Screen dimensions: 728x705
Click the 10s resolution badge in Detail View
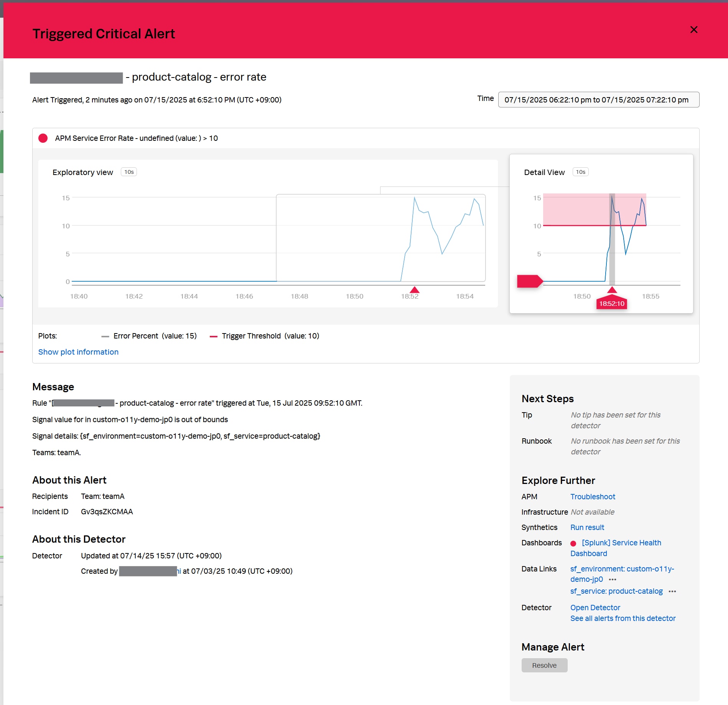click(580, 172)
